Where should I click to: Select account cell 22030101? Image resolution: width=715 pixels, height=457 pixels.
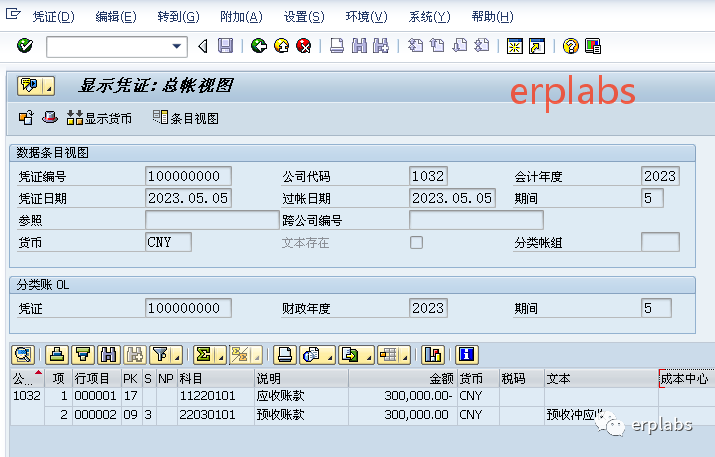coord(215,415)
